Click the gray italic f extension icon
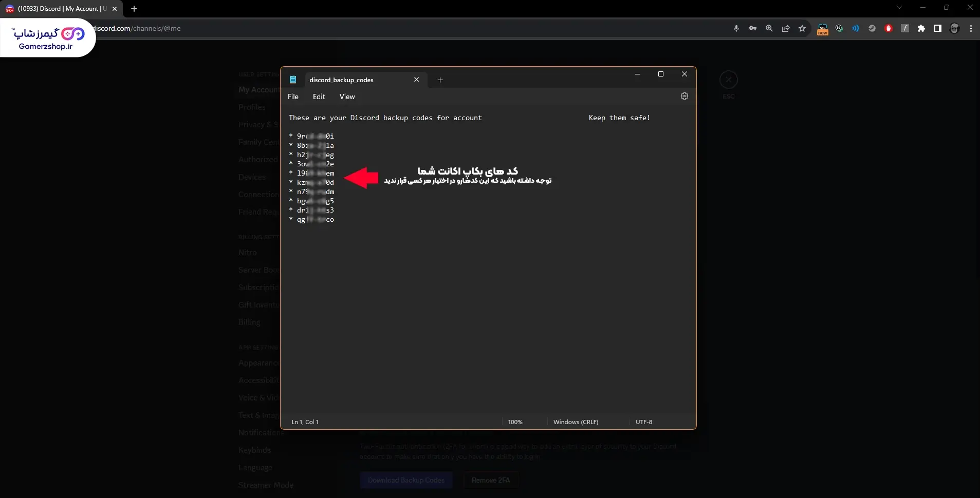Screen dimensions: 980x498 [x=904, y=28]
